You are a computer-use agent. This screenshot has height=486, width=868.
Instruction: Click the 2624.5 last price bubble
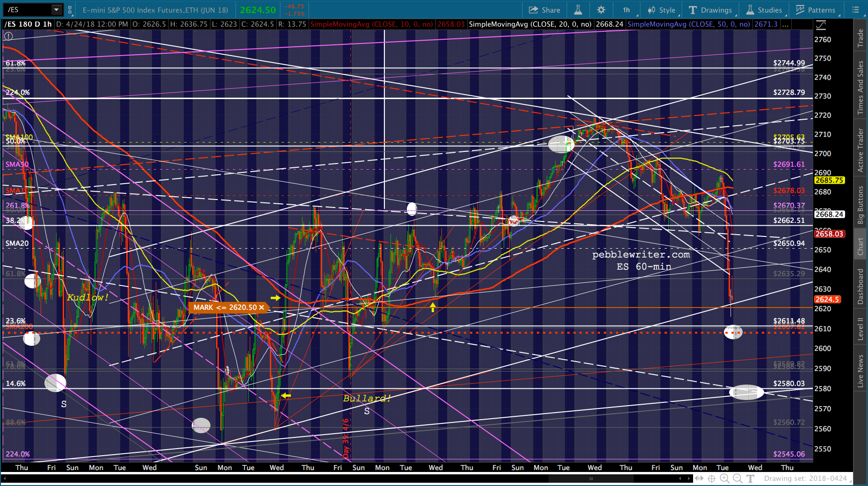pyautogui.click(x=827, y=300)
